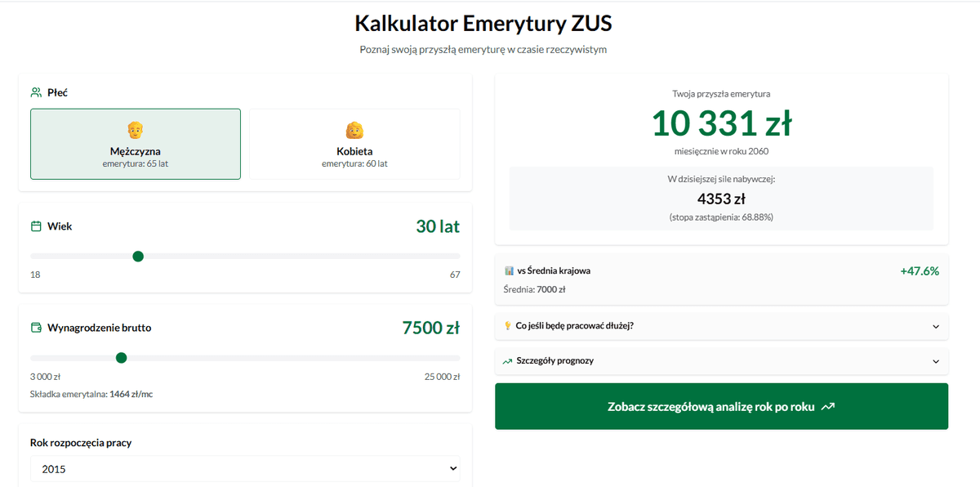
Task: Click the Wynagrodzenie brutto slider handle
Action: [x=121, y=357]
